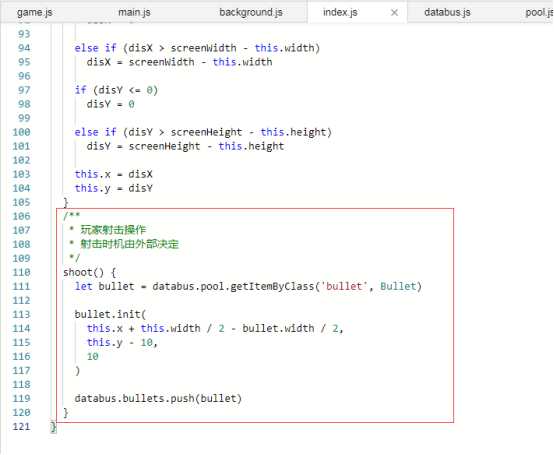Click line number 100 in the gutter
The image size is (554, 455).
[x=21, y=132]
